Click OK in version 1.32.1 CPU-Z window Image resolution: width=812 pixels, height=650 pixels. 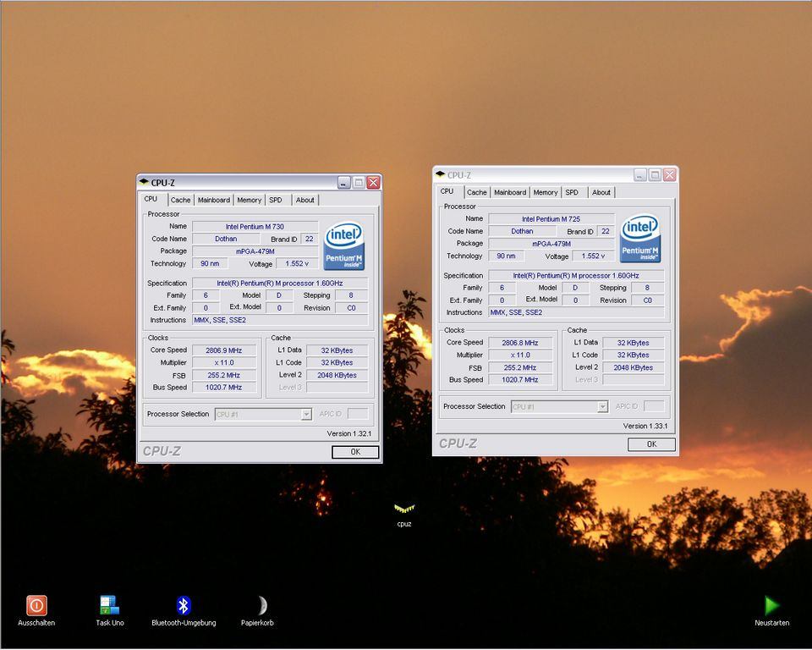355,452
